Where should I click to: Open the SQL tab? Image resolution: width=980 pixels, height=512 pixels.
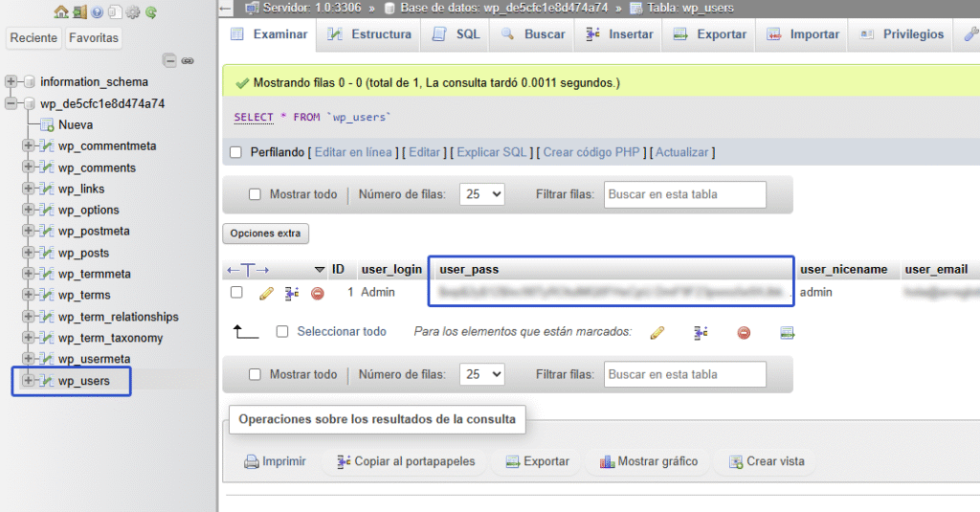click(x=457, y=34)
